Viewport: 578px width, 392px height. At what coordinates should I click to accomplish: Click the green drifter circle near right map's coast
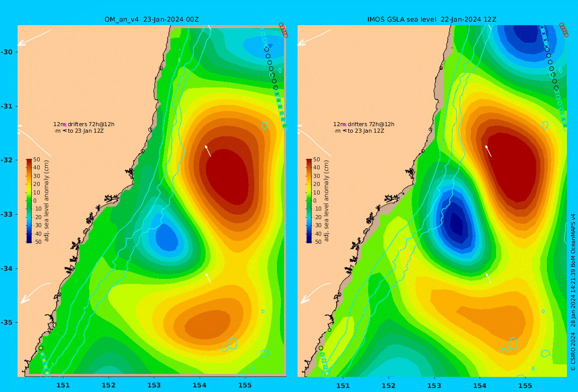[321, 348]
